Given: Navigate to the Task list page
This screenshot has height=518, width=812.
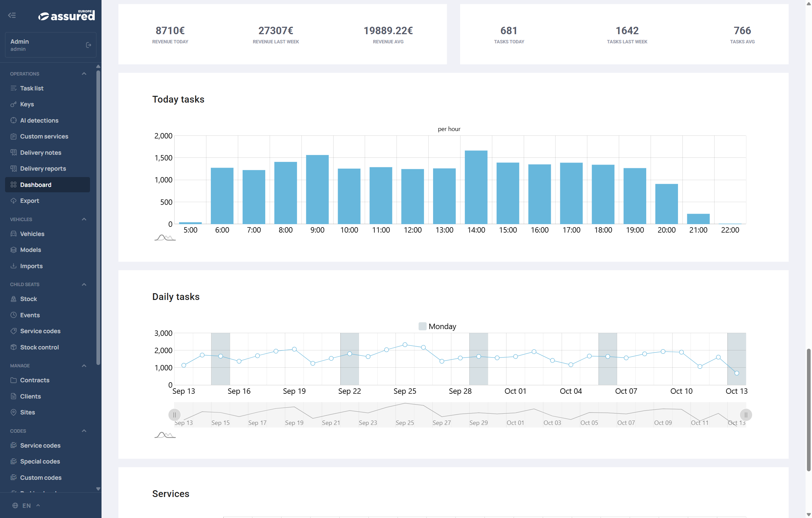Looking at the screenshot, I should (x=32, y=88).
